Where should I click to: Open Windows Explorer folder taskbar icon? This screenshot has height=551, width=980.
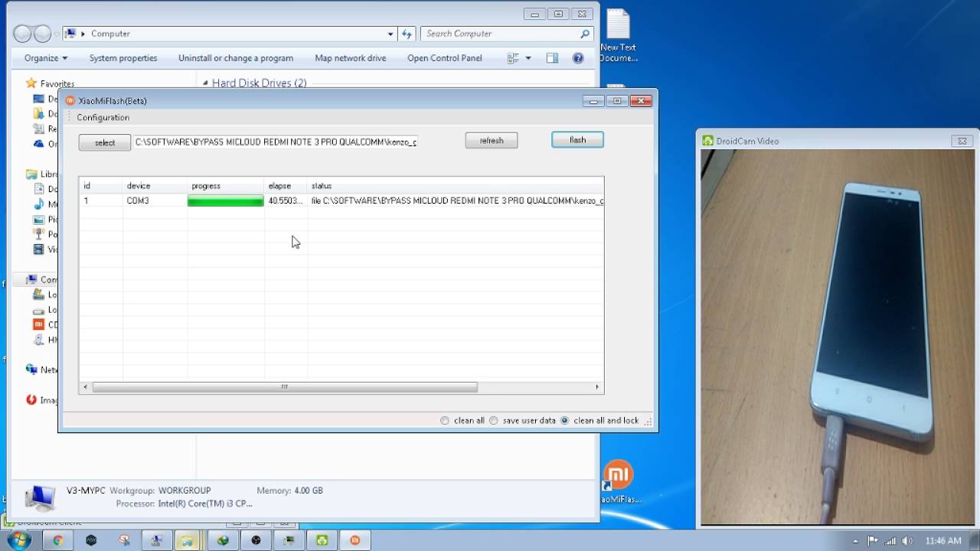click(x=187, y=540)
